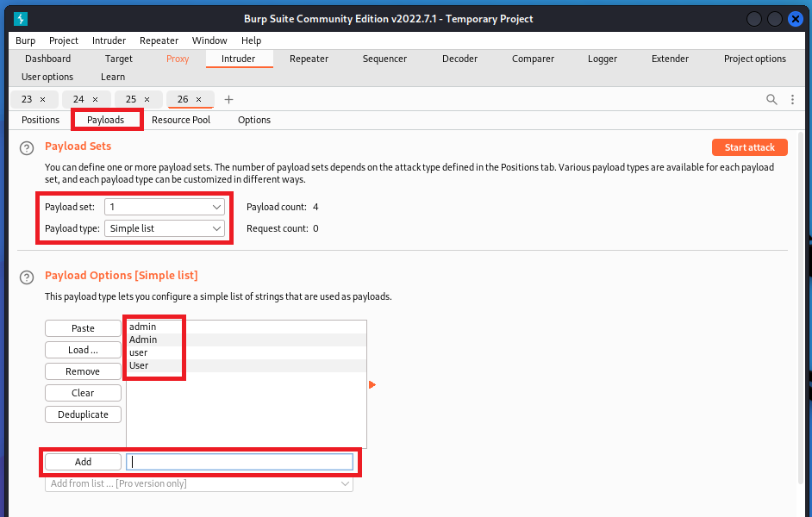This screenshot has width=812, height=517.
Task: Click the Start attack button
Action: tap(750, 147)
